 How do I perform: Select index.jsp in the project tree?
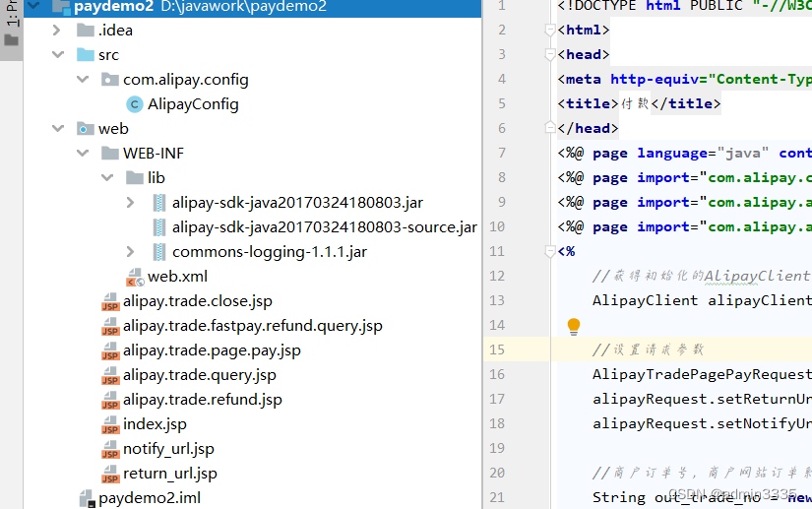coord(155,424)
